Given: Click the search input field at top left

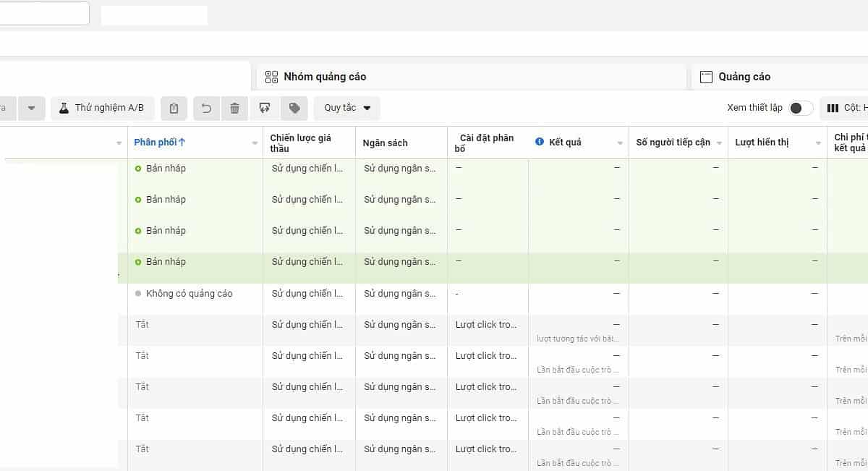Looking at the screenshot, I should coord(43,14).
